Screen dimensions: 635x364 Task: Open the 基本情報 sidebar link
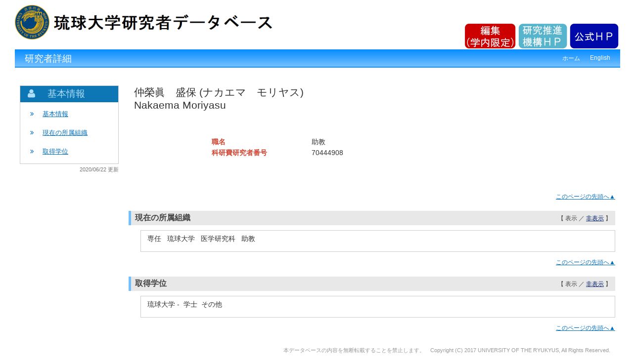point(55,114)
